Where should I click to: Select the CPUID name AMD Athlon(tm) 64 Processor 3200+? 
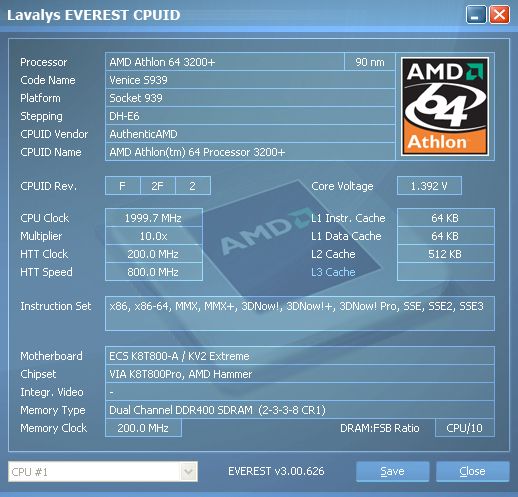pos(250,152)
